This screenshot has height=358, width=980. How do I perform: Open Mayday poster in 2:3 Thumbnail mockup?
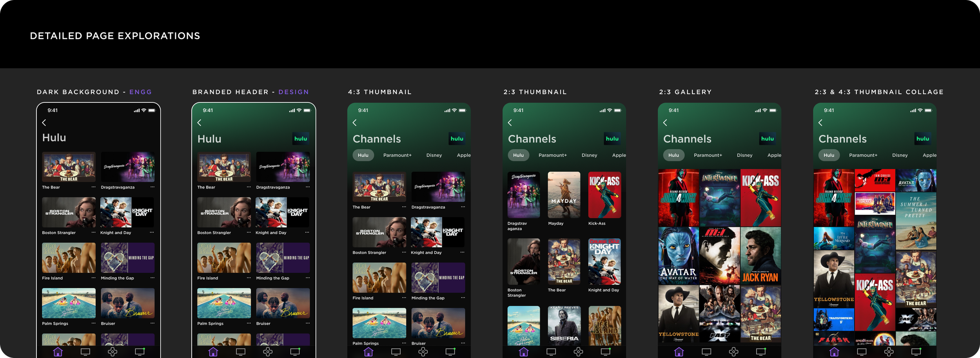point(564,195)
